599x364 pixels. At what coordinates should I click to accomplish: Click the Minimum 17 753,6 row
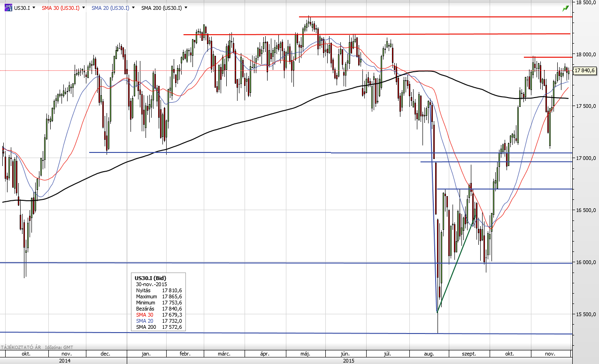pyautogui.click(x=159, y=303)
